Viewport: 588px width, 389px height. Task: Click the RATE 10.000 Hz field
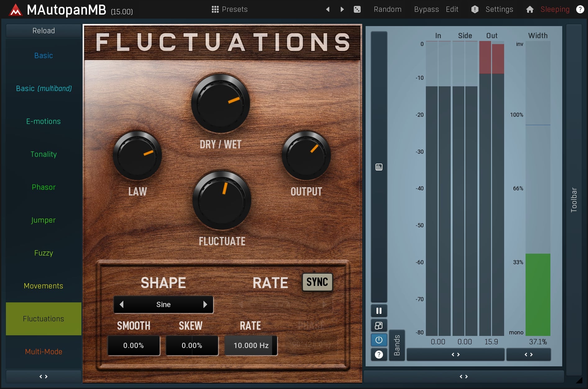[251, 346]
